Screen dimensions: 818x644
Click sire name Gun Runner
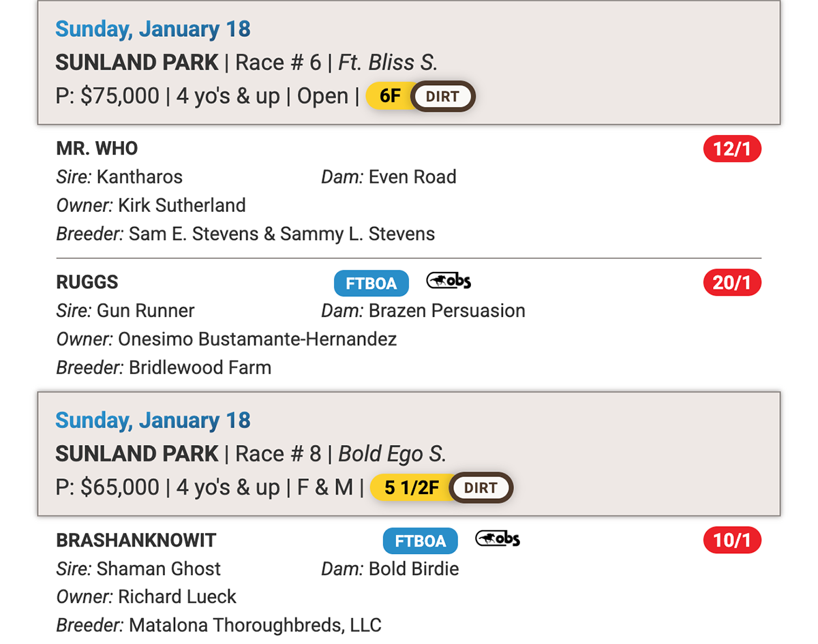pos(145,311)
